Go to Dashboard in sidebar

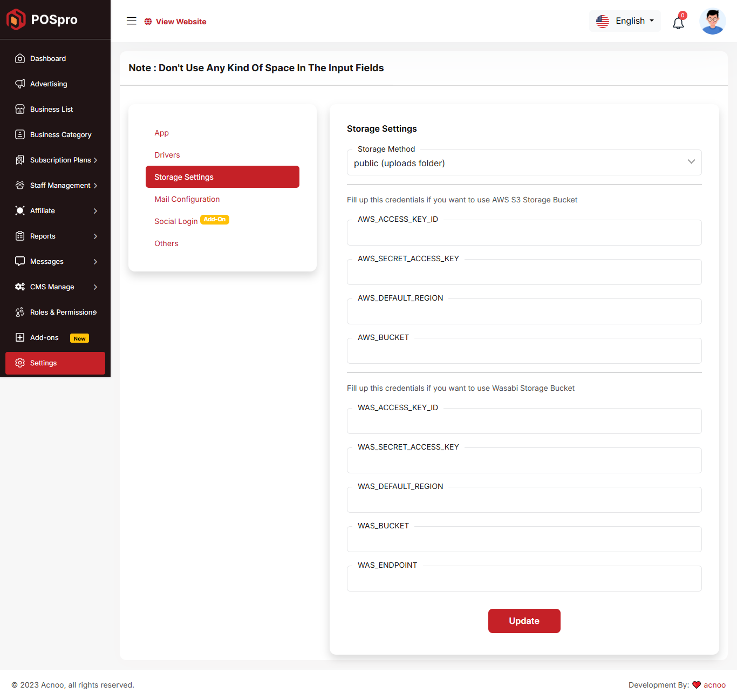click(55, 58)
